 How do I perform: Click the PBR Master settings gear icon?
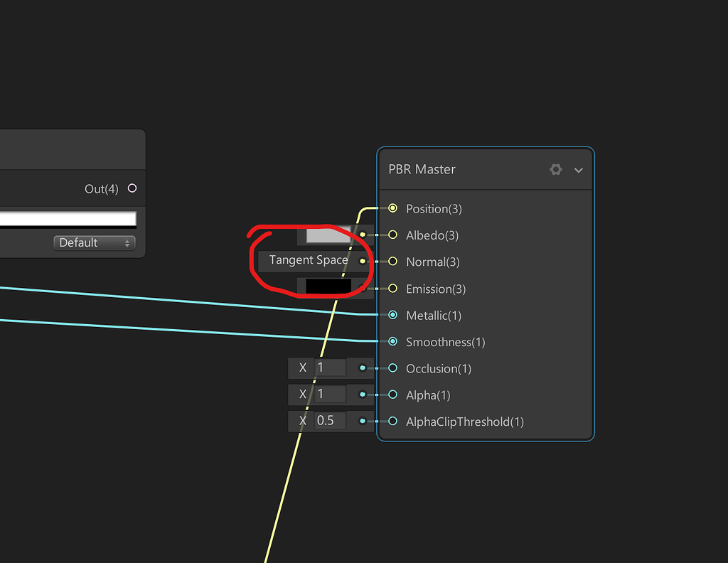pos(555,169)
